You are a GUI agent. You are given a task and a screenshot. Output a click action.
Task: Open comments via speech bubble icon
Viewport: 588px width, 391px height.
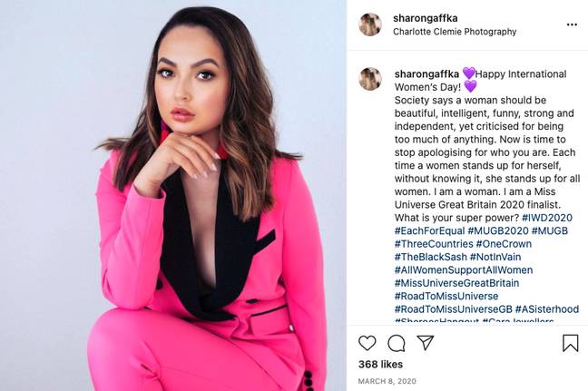click(397, 343)
